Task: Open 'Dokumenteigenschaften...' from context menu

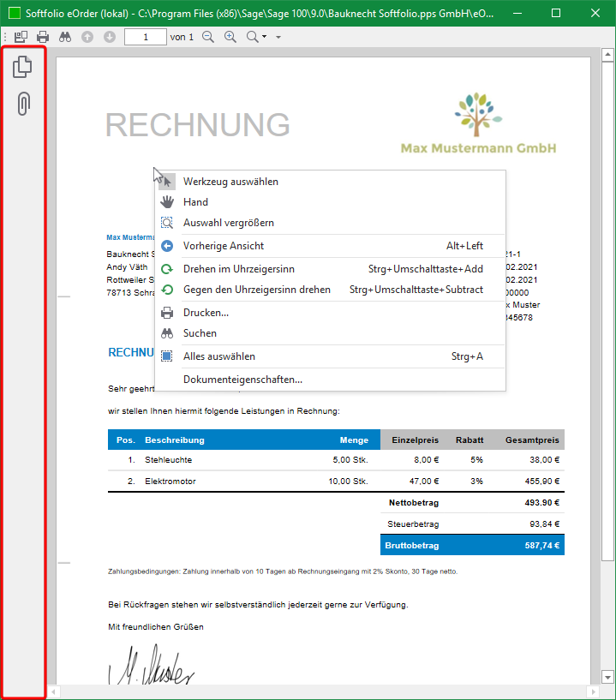Action: coord(242,380)
